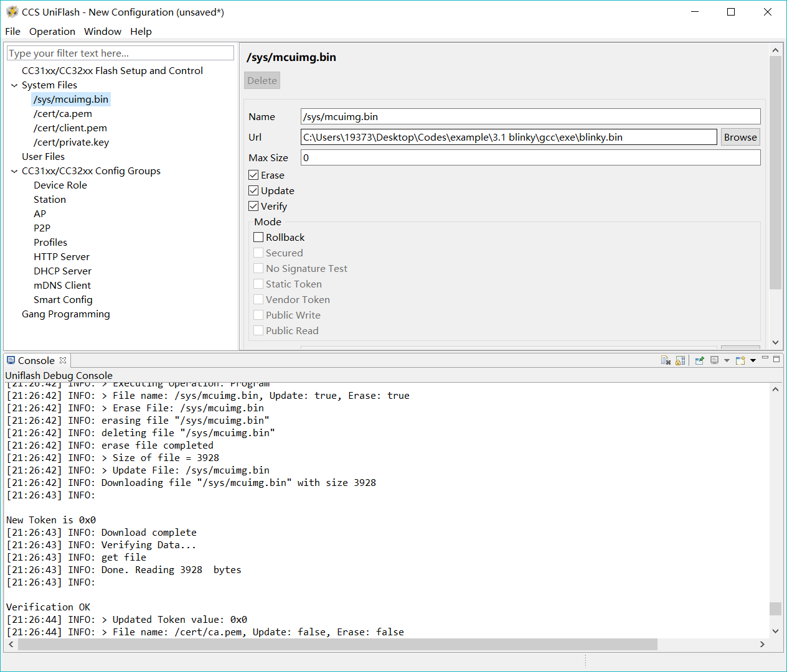Disable the Verify checkbox
The image size is (787, 672).
(x=253, y=206)
